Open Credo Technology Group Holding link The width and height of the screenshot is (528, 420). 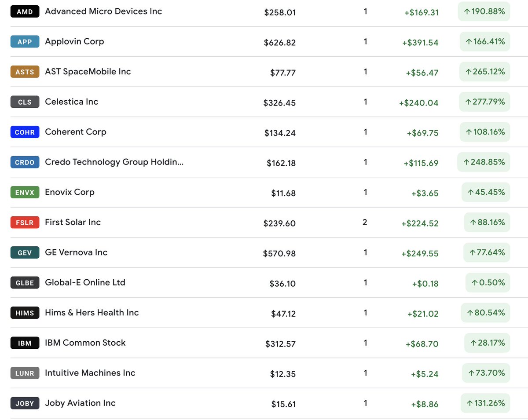point(114,162)
